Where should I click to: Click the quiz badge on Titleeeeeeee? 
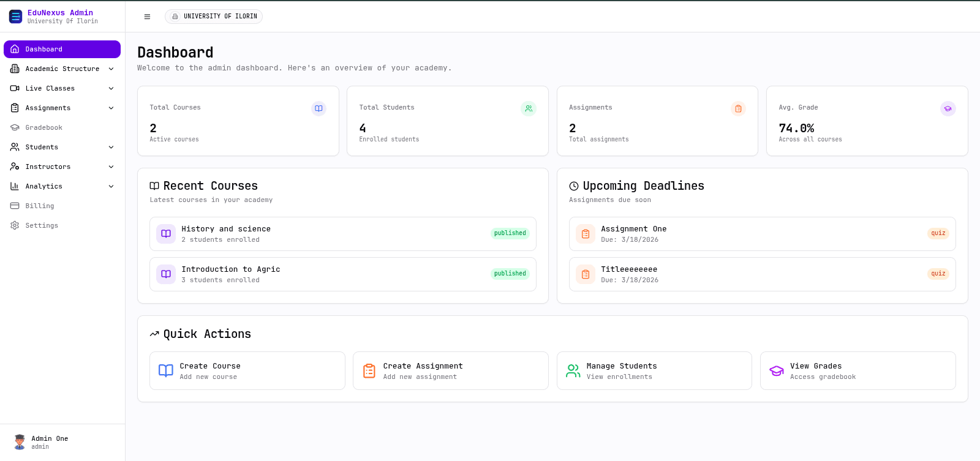[x=938, y=274]
